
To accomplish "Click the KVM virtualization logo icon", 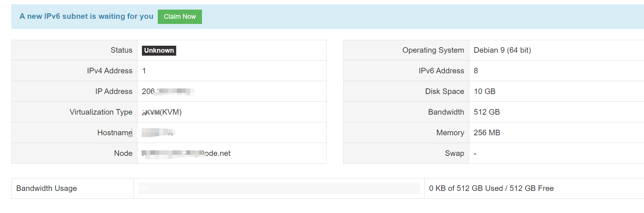I will (151, 112).
